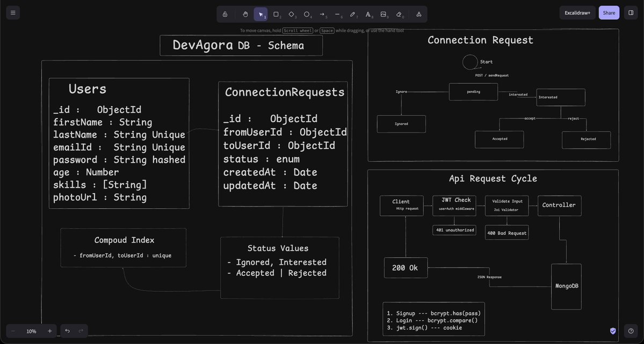
Task: Click the '401 unauthorized' box
Action: (454, 230)
